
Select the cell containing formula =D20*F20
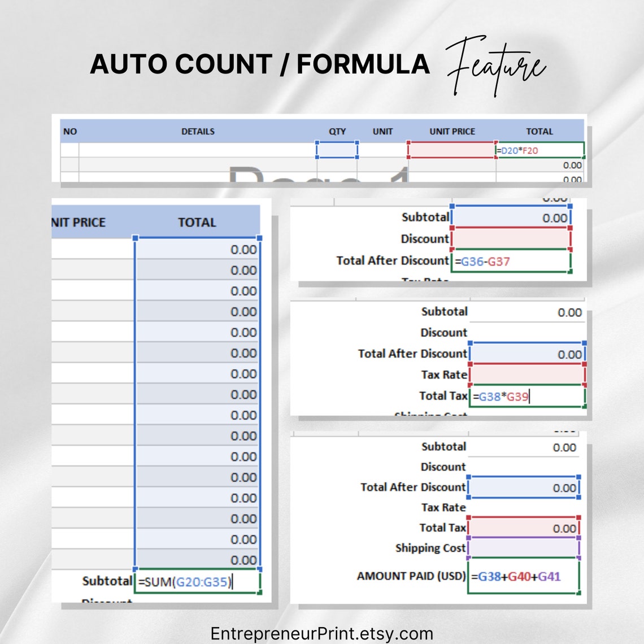(x=539, y=150)
